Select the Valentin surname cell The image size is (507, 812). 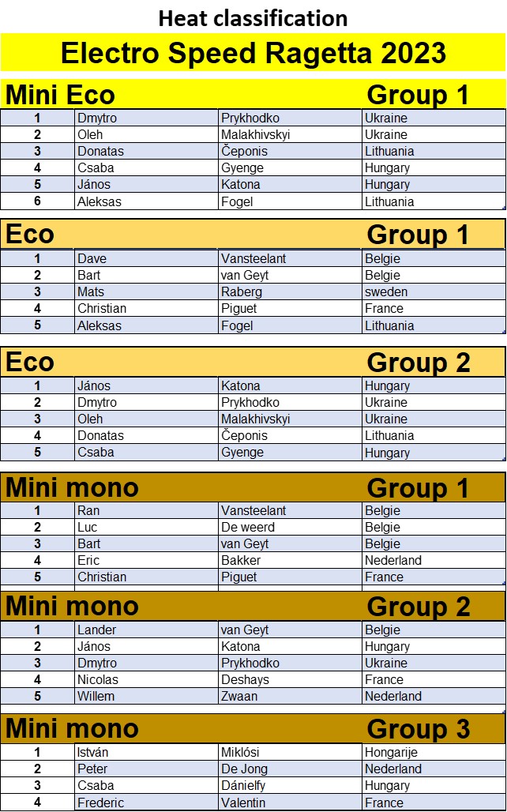click(290, 803)
